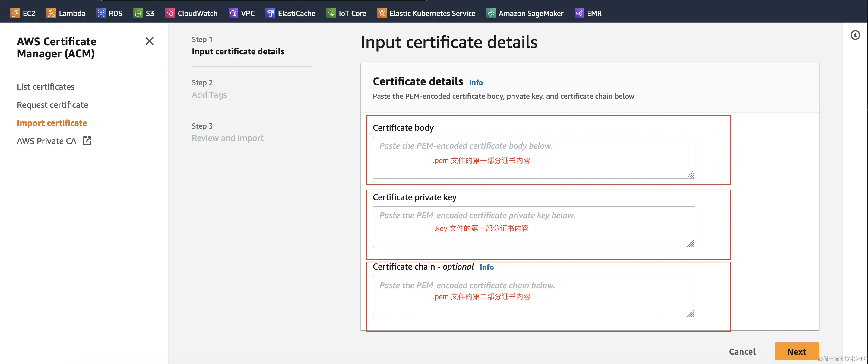
Task: Click the Cancel button
Action: (x=742, y=351)
